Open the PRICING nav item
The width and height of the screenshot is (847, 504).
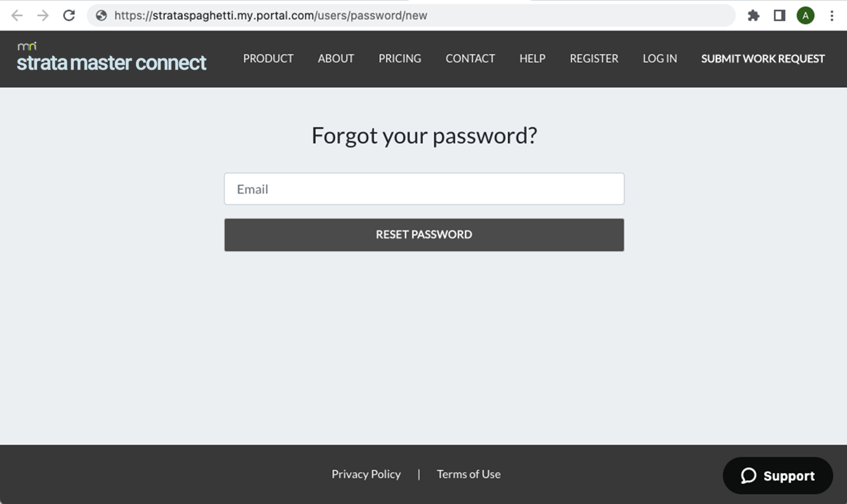400,59
